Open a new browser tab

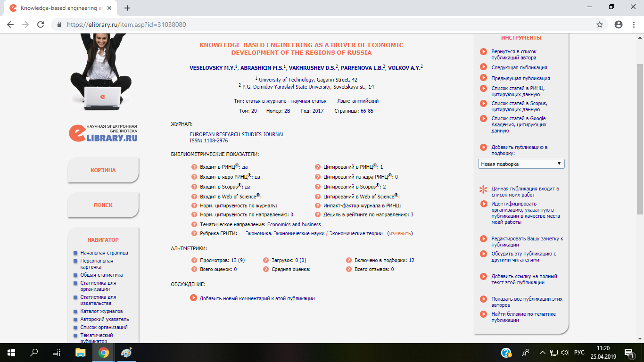tap(127, 8)
